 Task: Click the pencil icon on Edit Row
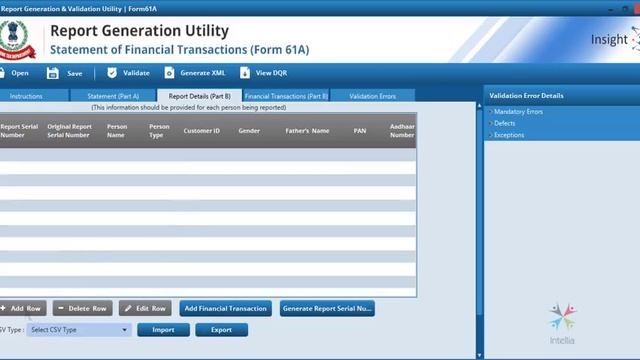[x=128, y=309]
